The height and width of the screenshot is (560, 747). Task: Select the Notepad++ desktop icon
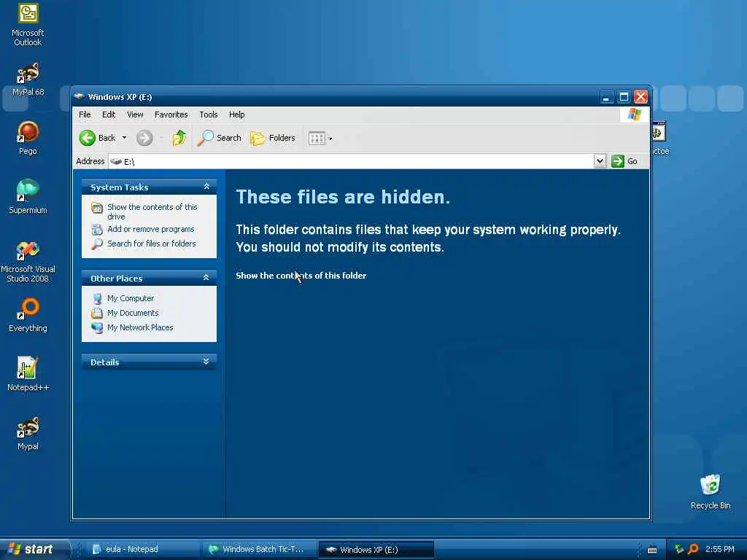[28, 374]
